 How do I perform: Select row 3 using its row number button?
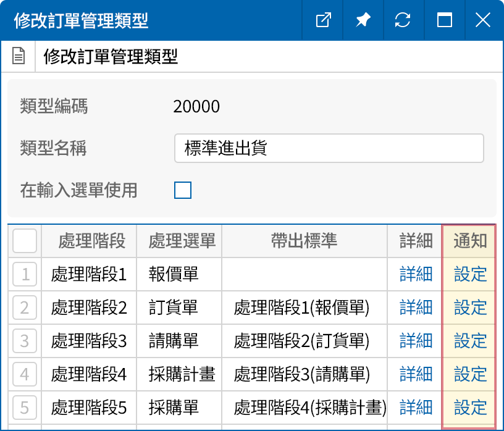click(24, 341)
